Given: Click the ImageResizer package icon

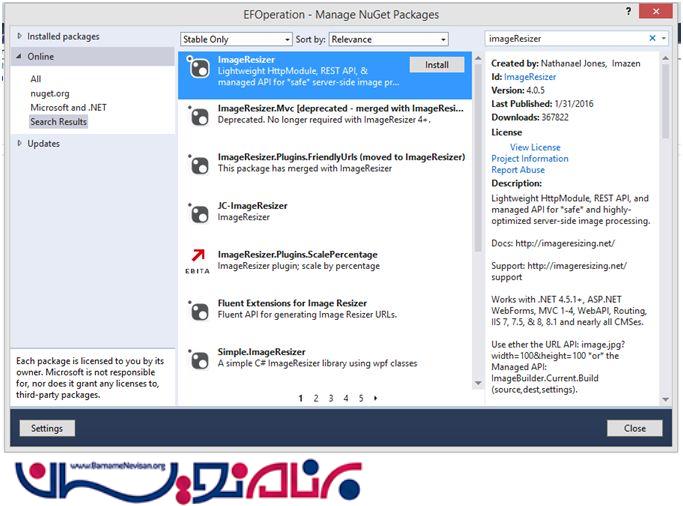Looking at the screenshot, I should (x=198, y=68).
